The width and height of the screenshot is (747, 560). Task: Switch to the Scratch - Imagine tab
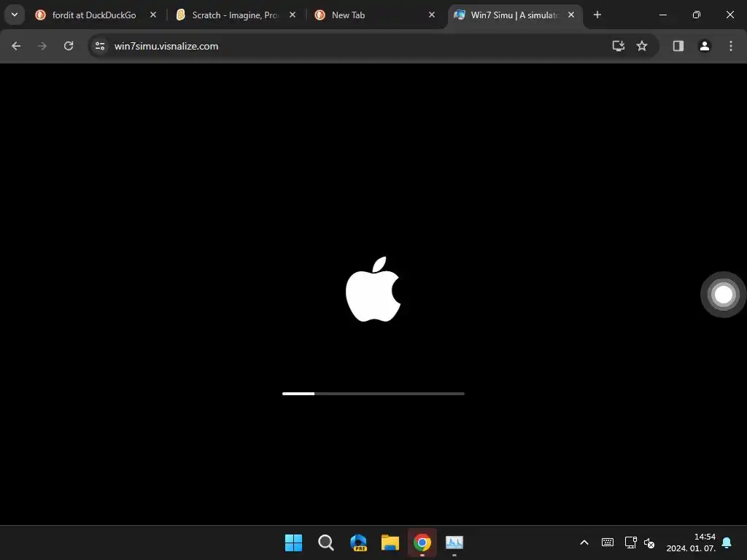233,15
